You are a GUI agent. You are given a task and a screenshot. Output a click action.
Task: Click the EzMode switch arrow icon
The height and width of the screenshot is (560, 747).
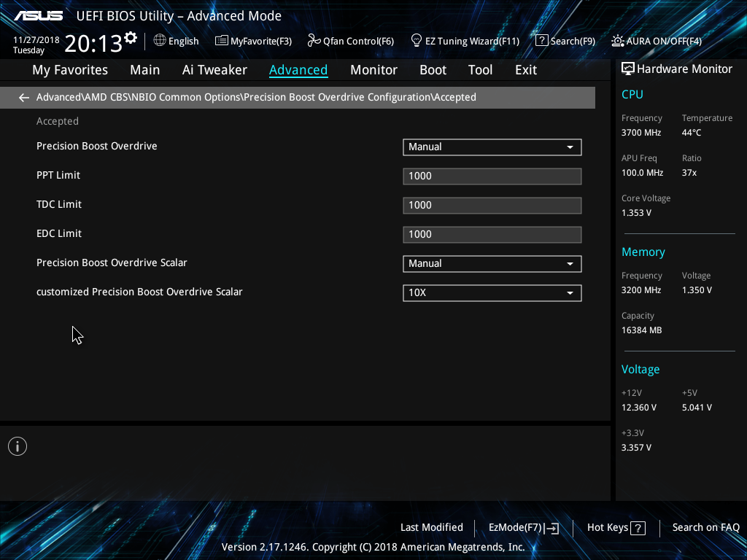[x=551, y=528]
